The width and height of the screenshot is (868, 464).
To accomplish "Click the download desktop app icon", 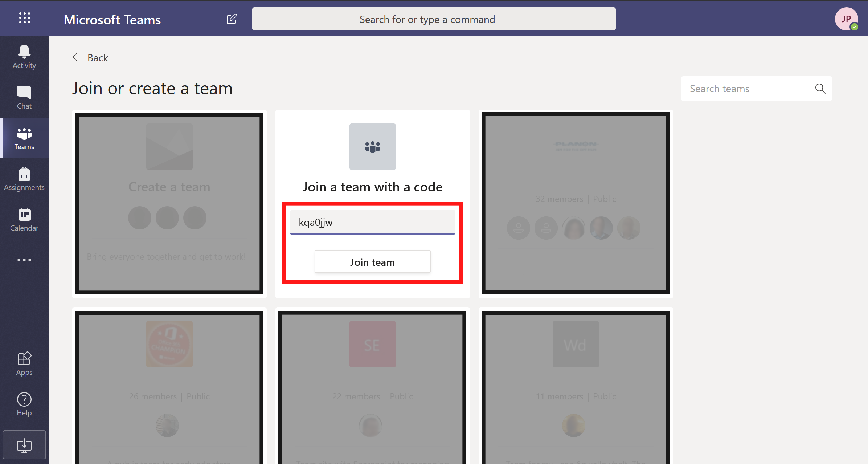I will 24,445.
